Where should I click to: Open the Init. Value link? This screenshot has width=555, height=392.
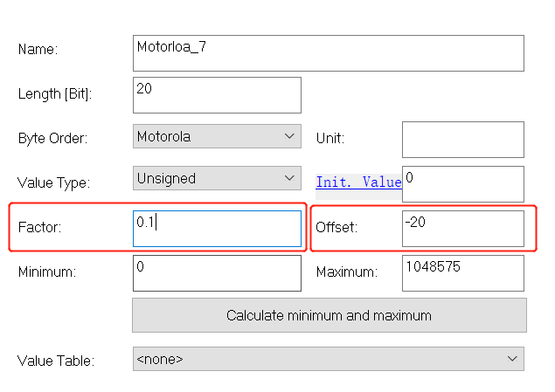point(358,182)
